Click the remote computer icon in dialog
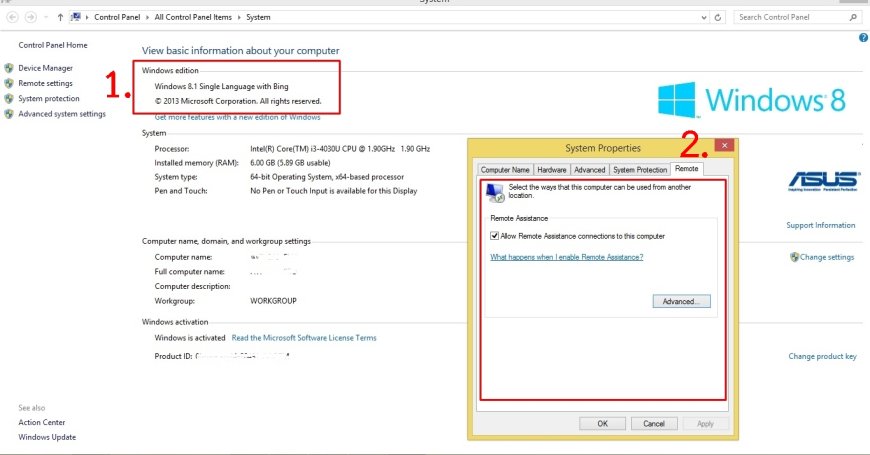The width and height of the screenshot is (870, 455). [495, 193]
